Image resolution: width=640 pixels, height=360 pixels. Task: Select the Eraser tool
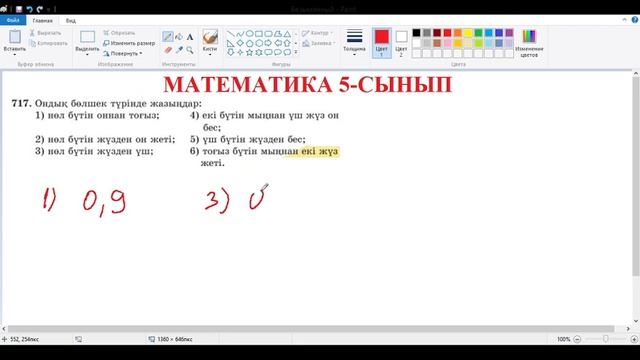pyautogui.click(x=168, y=50)
